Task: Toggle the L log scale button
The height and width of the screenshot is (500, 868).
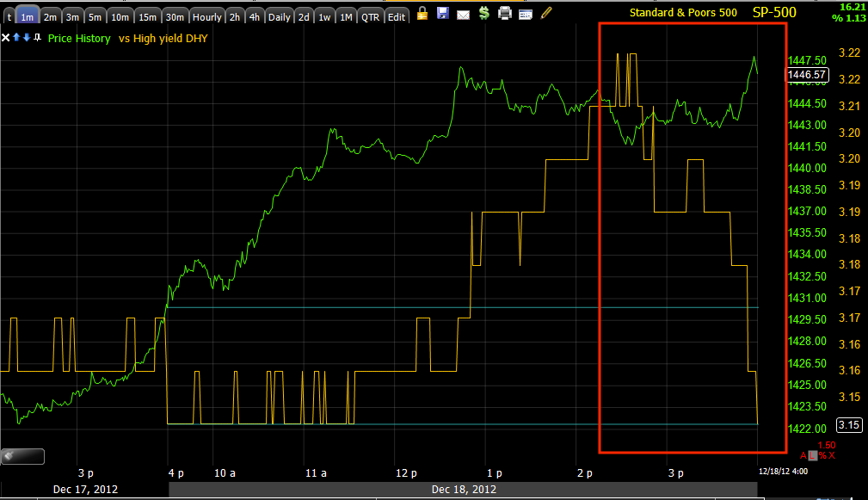Action: point(813,456)
